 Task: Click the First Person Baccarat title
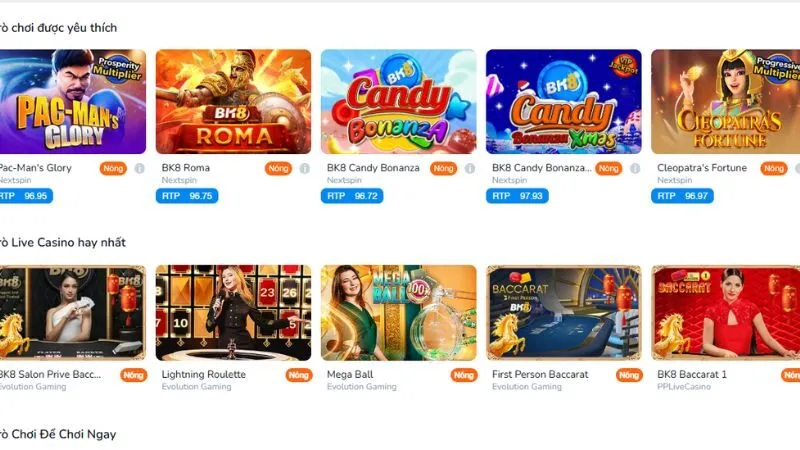(540, 374)
